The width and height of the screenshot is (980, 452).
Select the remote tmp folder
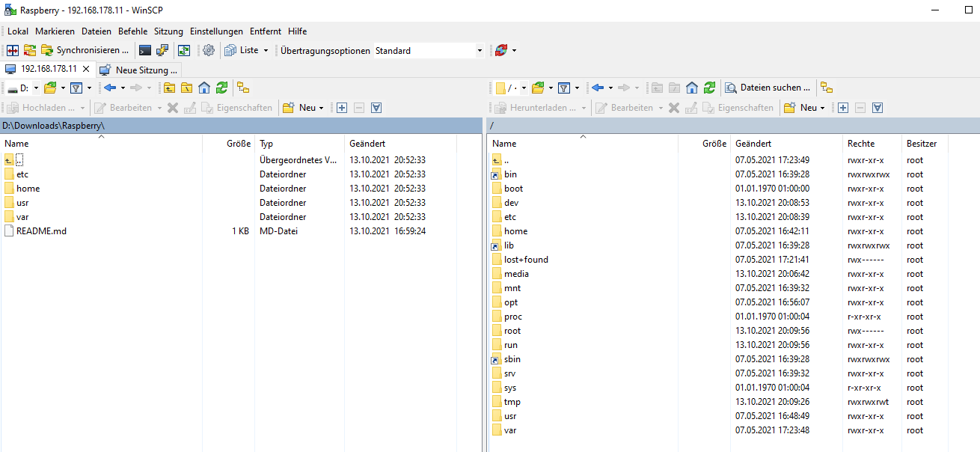click(x=512, y=402)
